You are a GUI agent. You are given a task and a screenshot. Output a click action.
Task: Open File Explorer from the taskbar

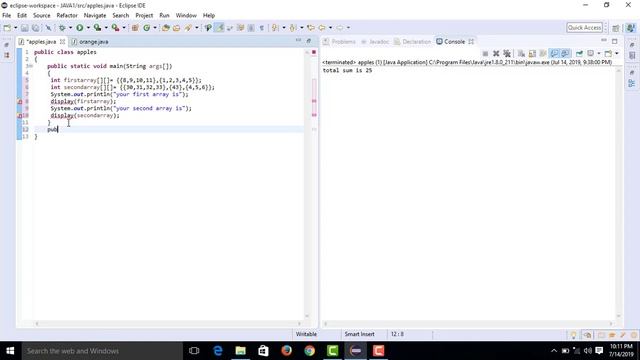click(240, 351)
